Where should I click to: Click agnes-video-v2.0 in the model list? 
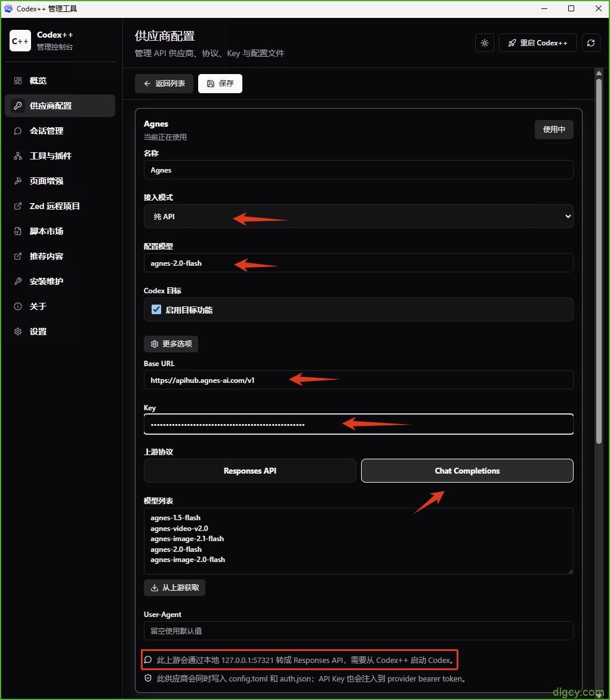179,528
